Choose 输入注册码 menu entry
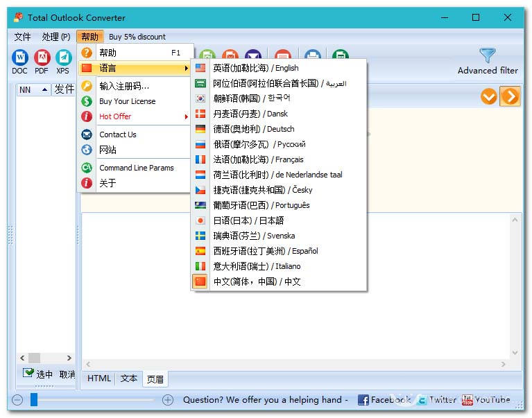Screen dimensions: 532x418 pos(135,86)
